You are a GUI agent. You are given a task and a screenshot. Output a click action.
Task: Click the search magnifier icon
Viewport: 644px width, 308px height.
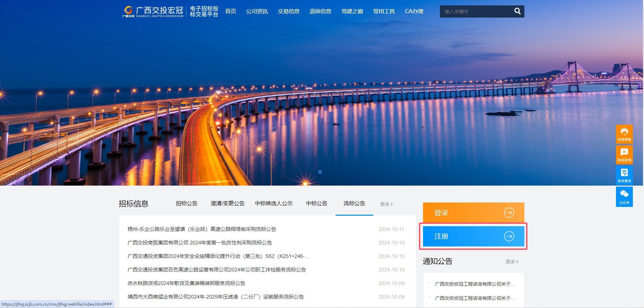pyautogui.click(x=517, y=11)
